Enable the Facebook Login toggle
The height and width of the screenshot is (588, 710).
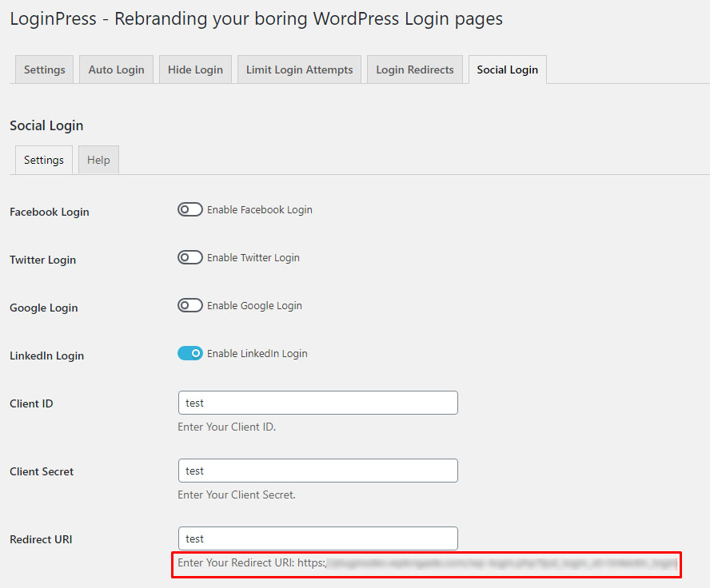(x=190, y=209)
